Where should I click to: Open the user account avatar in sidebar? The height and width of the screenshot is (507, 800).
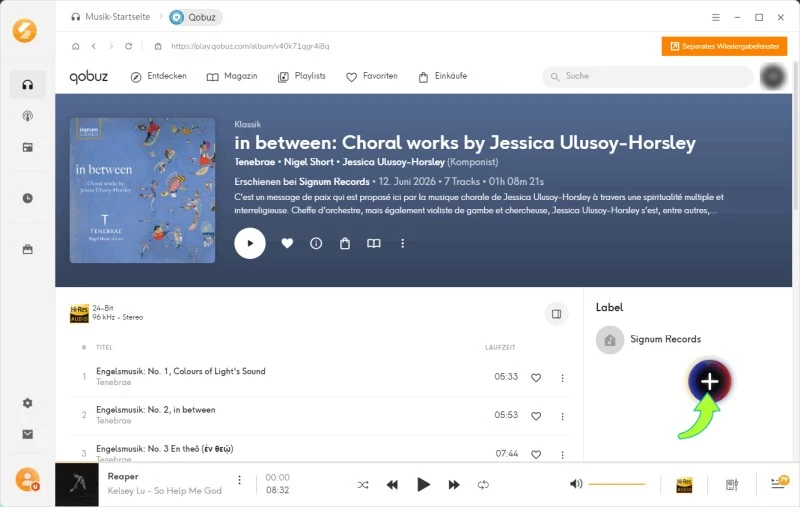coord(27,479)
